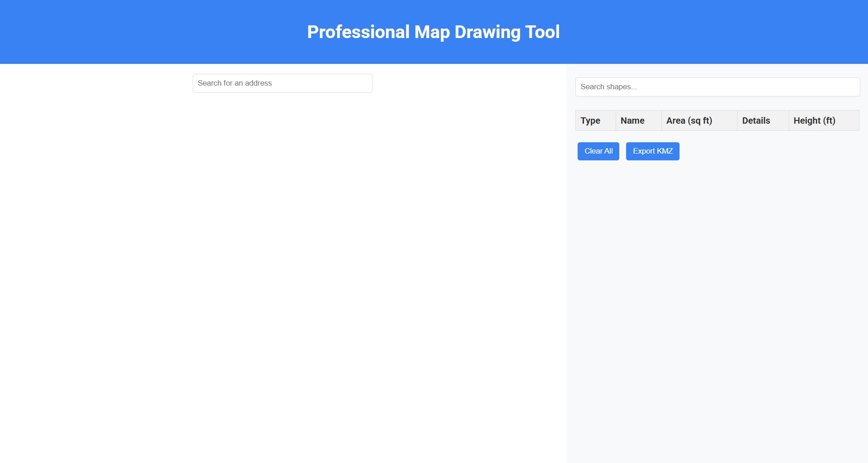Activate the address lookup text box
The height and width of the screenshot is (463, 868).
282,83
